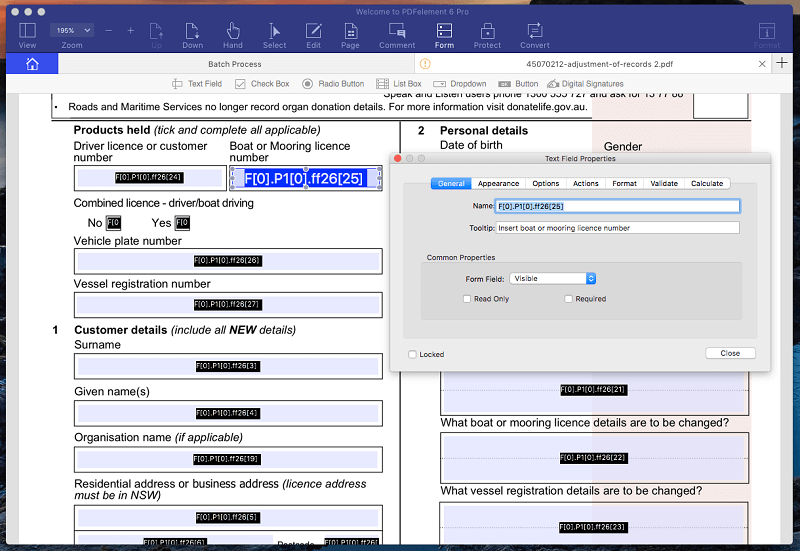The image size is (800, 551).
Task: Close the adjustment-of-records PDF tab
Action: click(x=762, y=64)
